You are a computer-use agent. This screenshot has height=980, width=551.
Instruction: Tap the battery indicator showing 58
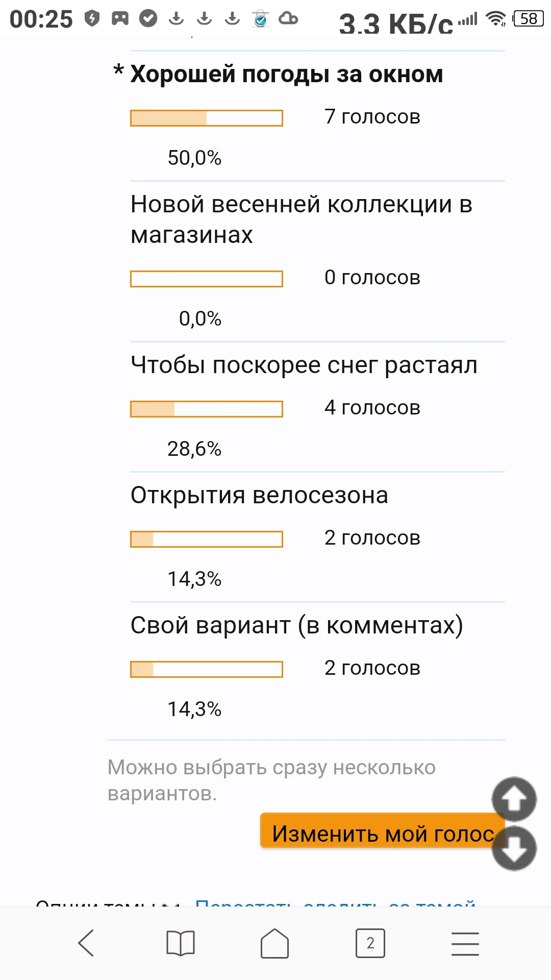528,18
